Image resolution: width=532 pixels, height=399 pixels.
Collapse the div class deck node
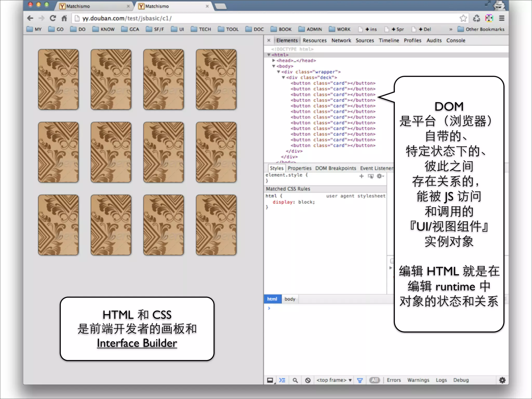(283, 77)
